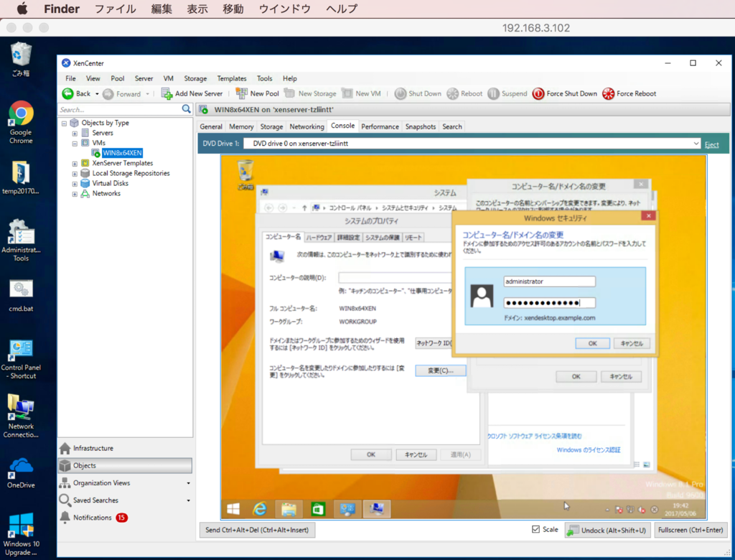Click the 変更(C)... button in System Properties
Image resolution: width=735 pixels, height=560 pixels.
[x=440, y=370]
